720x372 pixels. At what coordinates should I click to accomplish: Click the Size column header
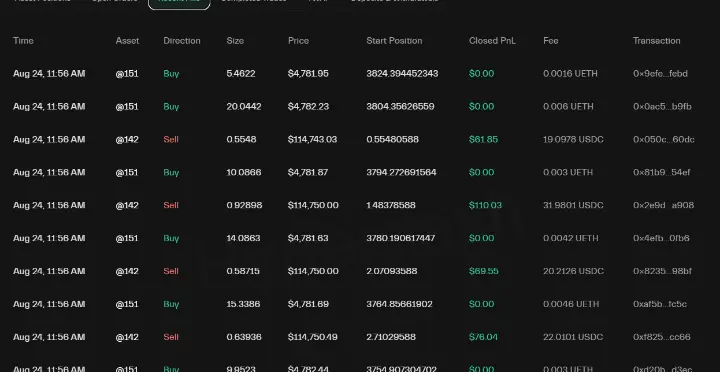coord(235,41)
